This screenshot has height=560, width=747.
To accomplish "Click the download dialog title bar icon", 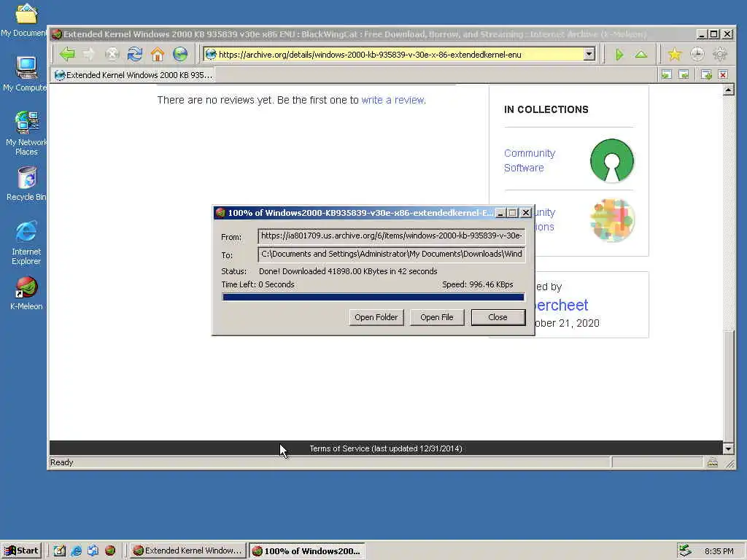I will 220,213.
